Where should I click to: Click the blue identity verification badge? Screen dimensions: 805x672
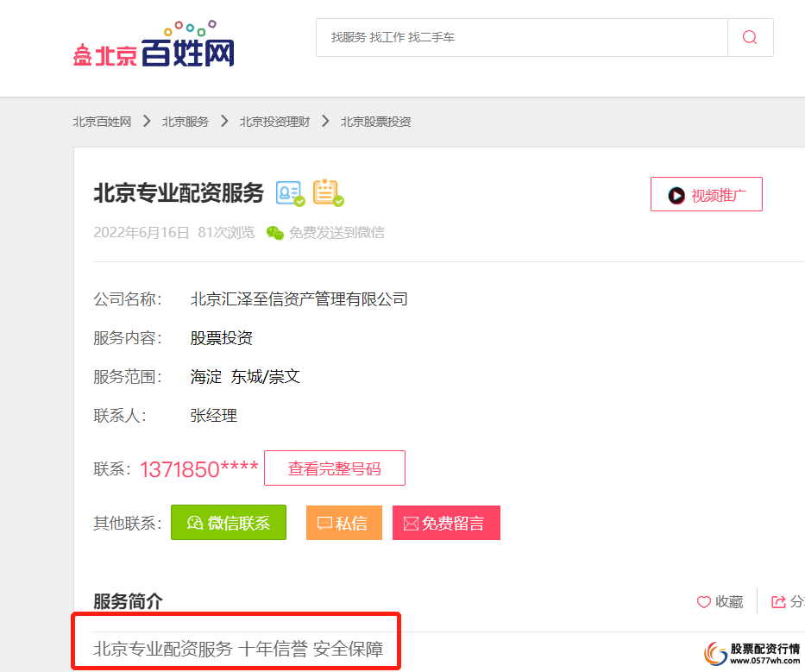289,193
